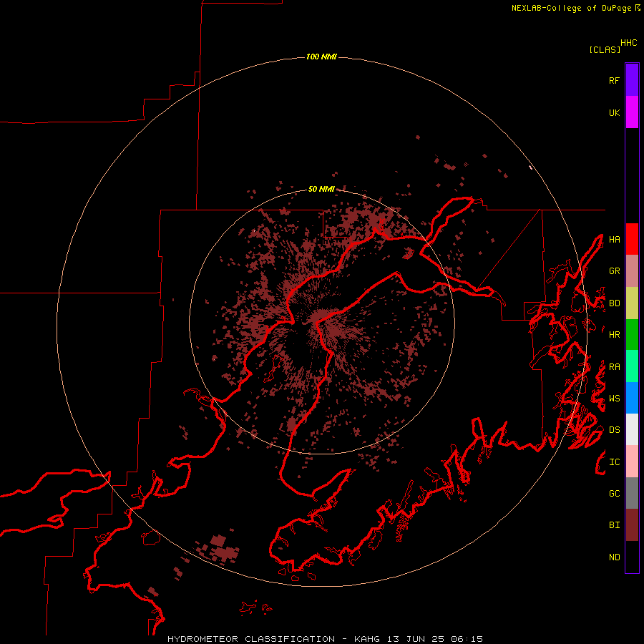Click the DS white legend swatch
This screenshot has width=644, height=644.
point(632,429)
